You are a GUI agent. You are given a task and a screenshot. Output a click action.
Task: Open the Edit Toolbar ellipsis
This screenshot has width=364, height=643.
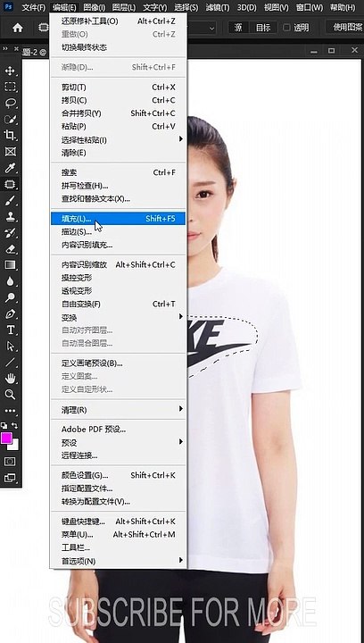point(10,411)
